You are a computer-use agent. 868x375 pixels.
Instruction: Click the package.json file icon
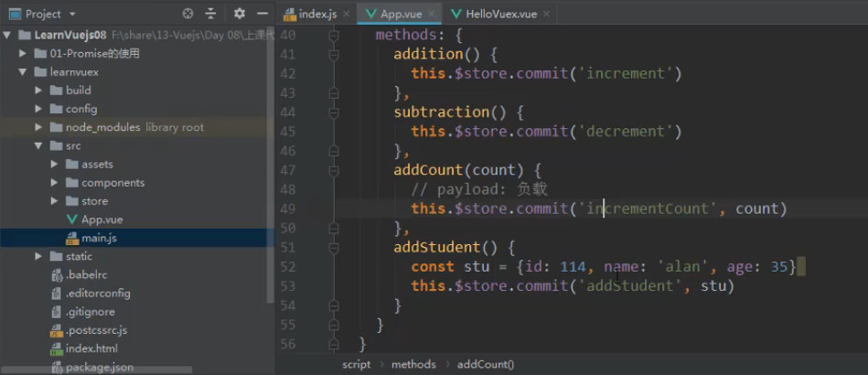[57, 367]
